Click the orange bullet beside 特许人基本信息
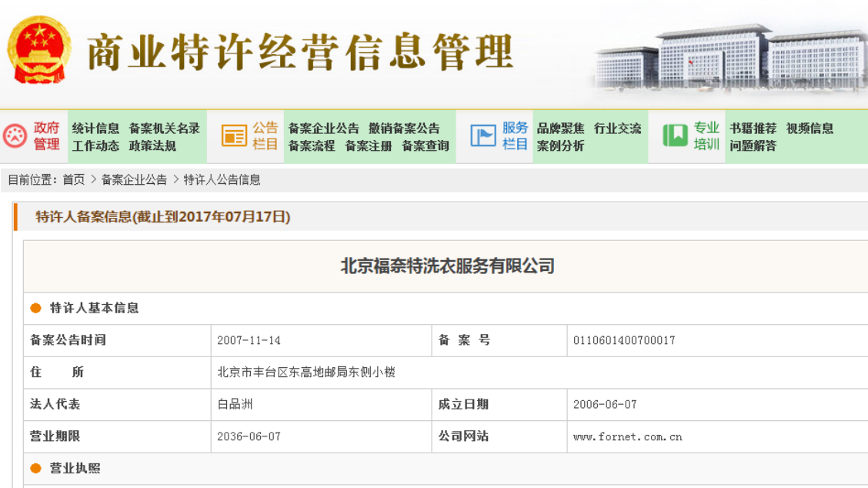The image size is (868, 488). (35, 308)
